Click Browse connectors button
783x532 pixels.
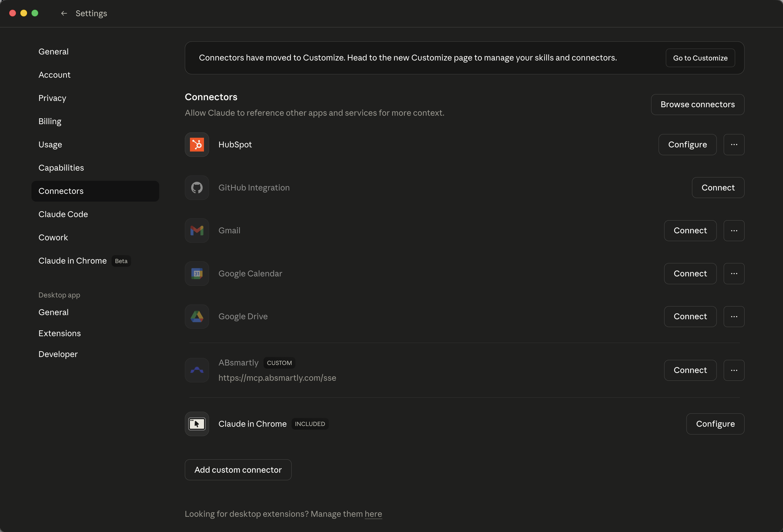697,105
